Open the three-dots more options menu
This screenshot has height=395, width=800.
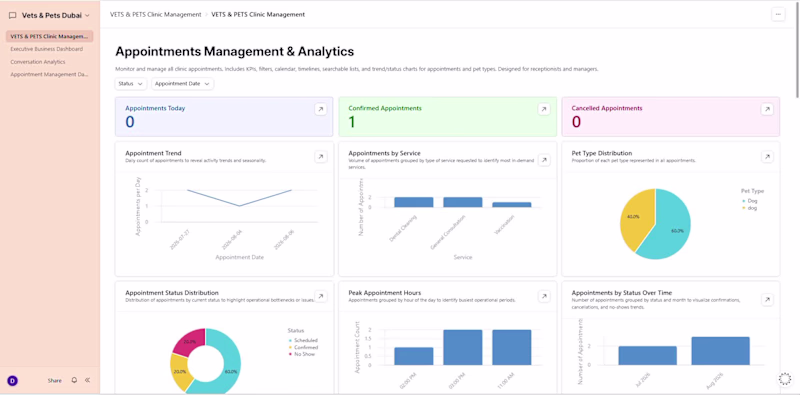coord(778,15)
